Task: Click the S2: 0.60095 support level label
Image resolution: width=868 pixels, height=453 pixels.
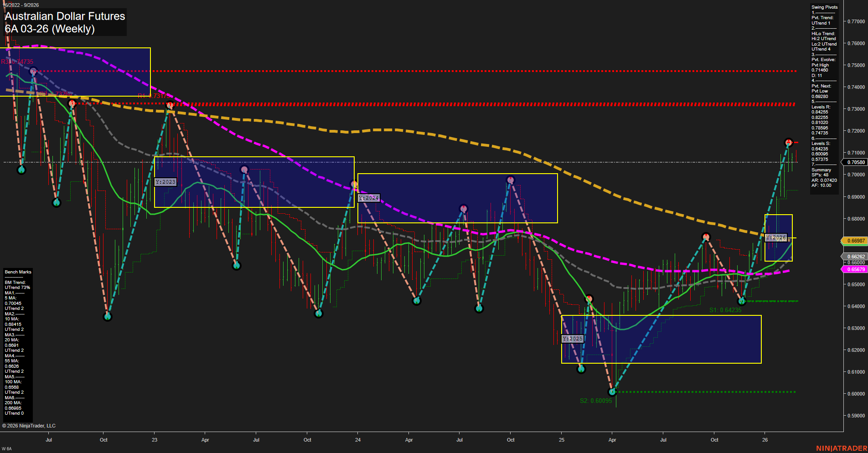Action: (596, 401)
